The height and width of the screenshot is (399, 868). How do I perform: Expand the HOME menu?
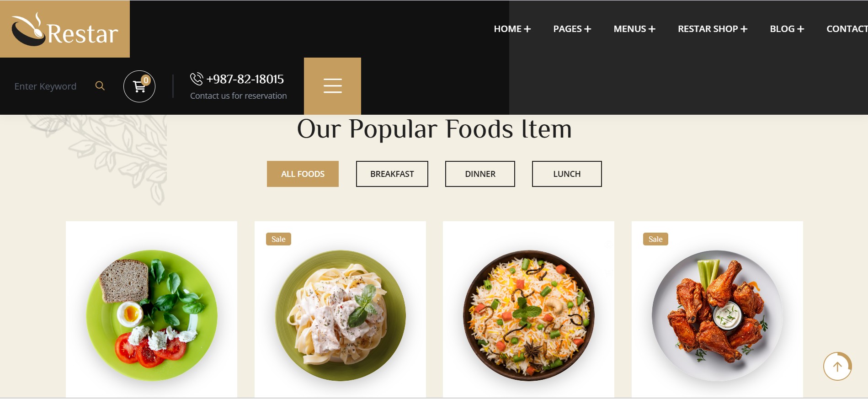[512, 29]
